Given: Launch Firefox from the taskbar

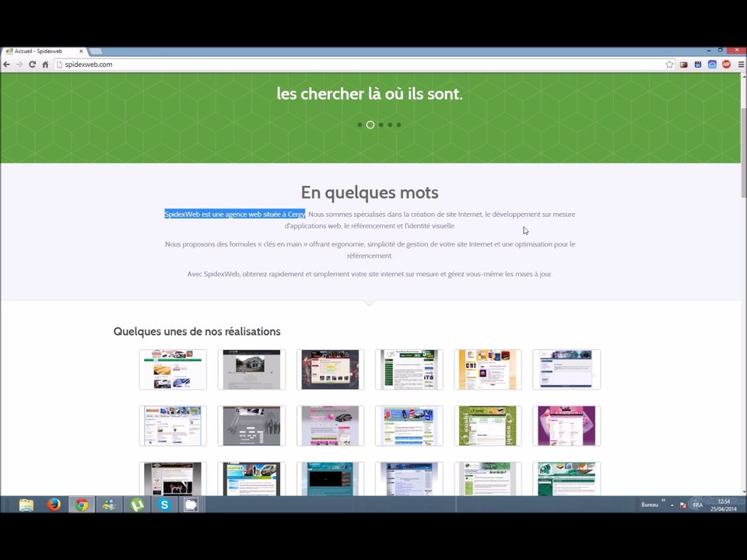Looking at the screenshot, I should [x=54, y=505].
